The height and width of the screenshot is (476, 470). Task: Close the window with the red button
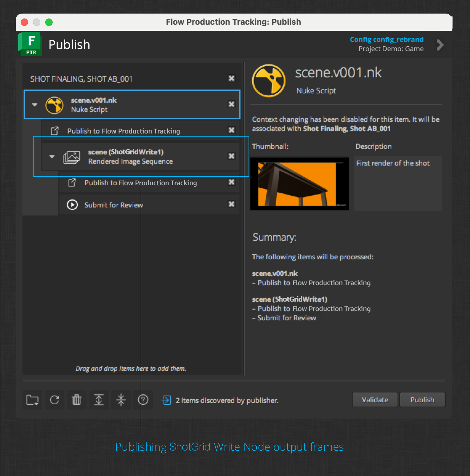(24, 22)
